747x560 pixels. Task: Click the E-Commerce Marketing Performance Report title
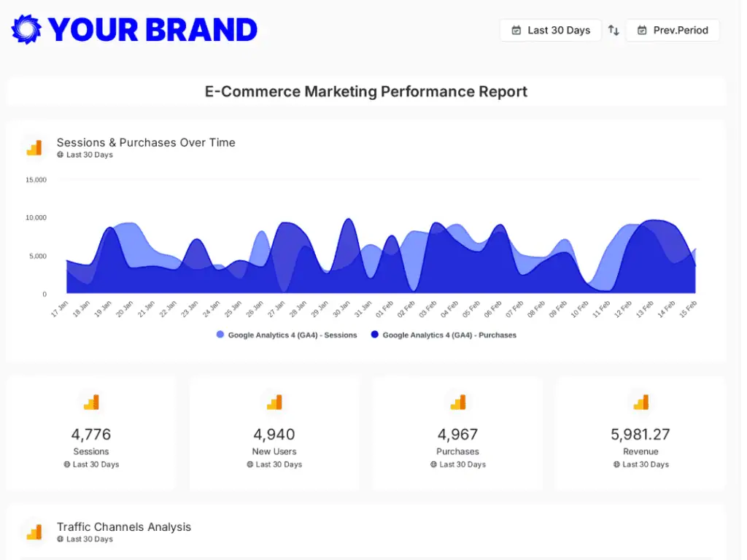[x=366, y=92]
